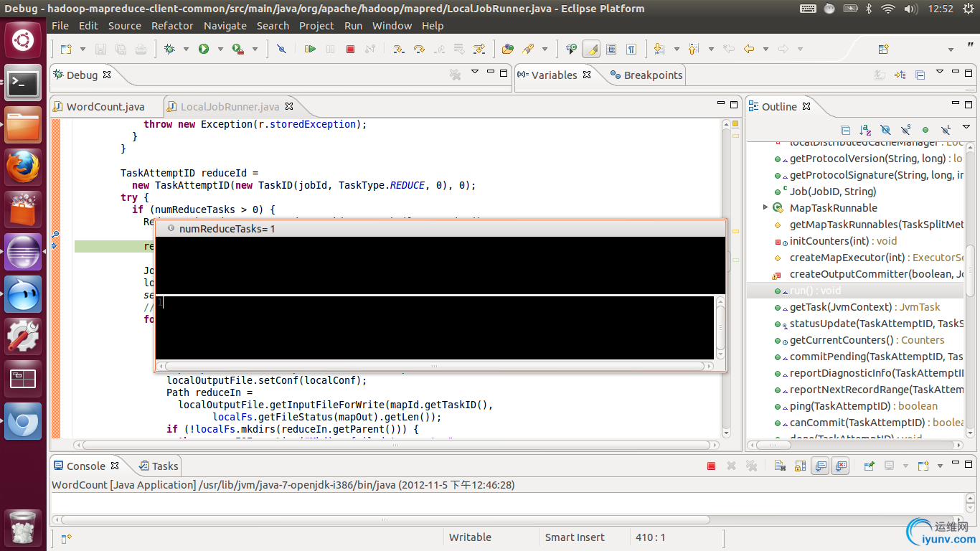
Task: Select ping(TaskAttemptID) : boolean in Outline
Action: (x=863, y=406)
